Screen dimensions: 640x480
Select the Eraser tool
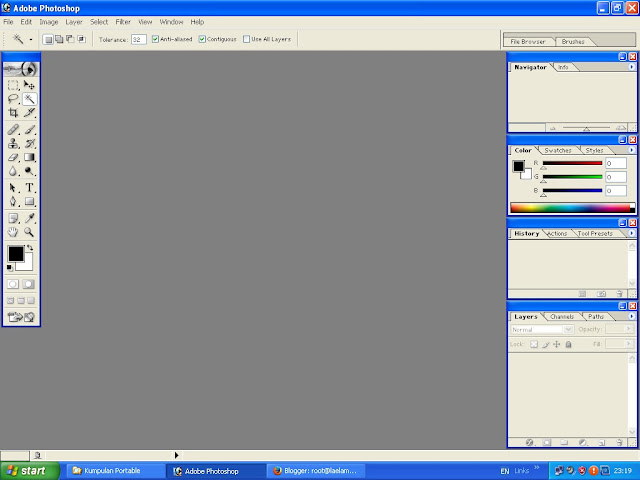click(x=13, y=157)
